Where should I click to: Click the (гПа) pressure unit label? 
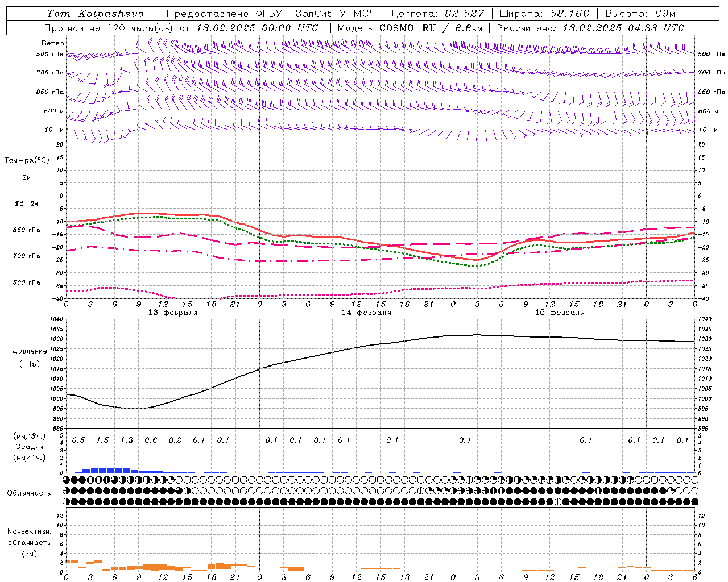30,364
